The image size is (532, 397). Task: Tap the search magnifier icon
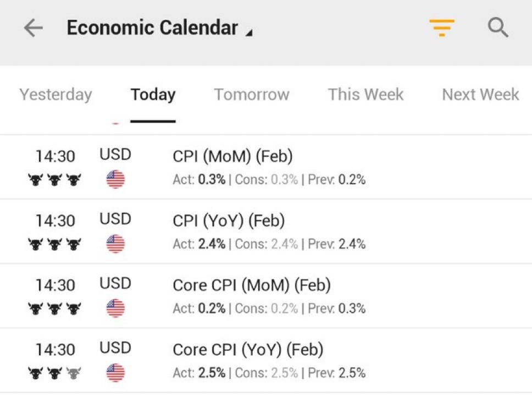pyautogui.click(x=498, y=27)
